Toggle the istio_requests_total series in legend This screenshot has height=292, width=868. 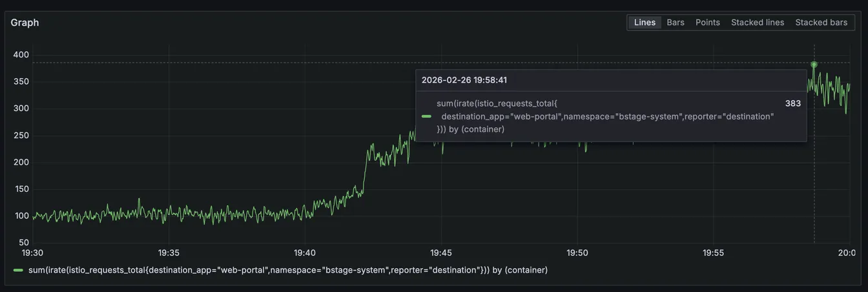click(288, 270)
